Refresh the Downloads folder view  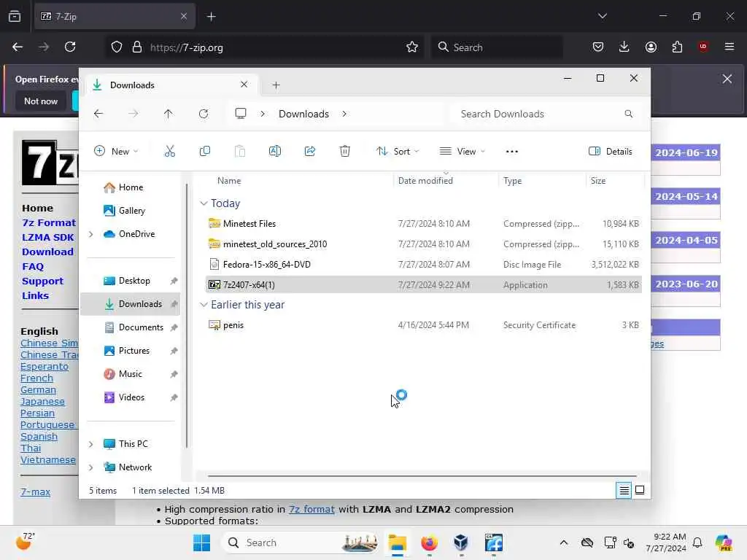coord(204,114)
